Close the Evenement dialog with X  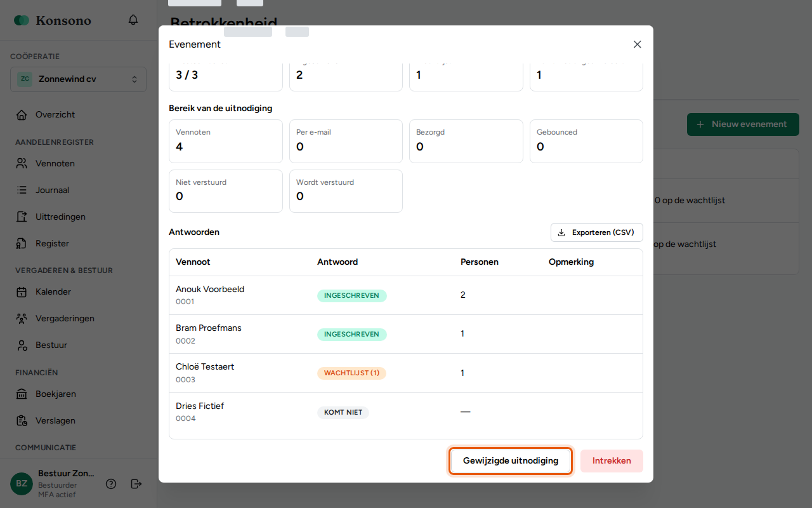(x=638, y=44)
